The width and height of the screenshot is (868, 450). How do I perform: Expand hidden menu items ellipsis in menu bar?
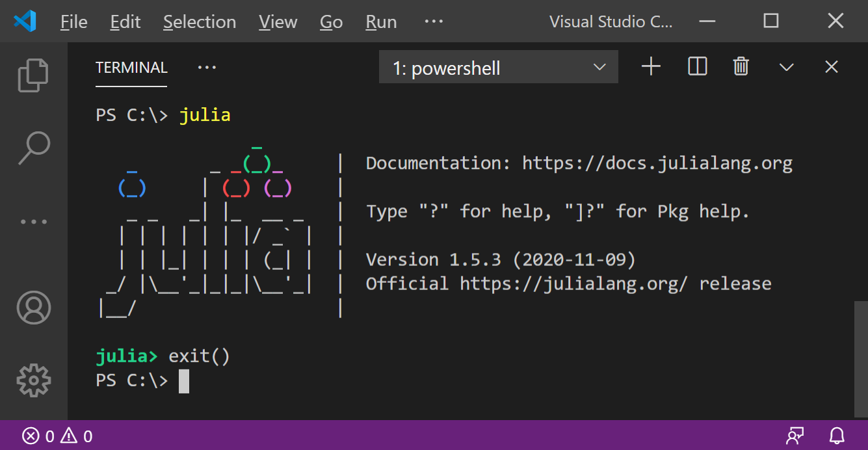[x=434, y=21]
